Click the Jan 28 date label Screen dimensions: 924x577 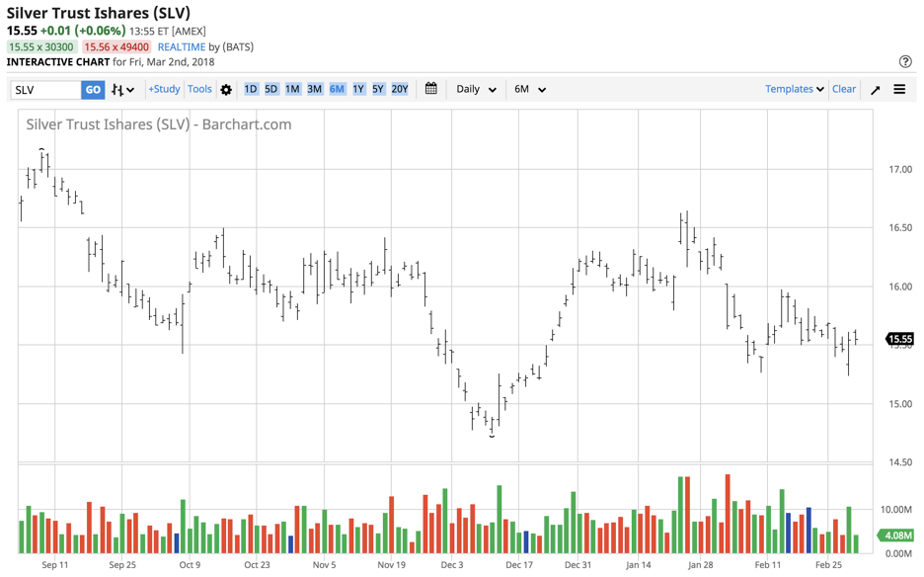point(700,564)
